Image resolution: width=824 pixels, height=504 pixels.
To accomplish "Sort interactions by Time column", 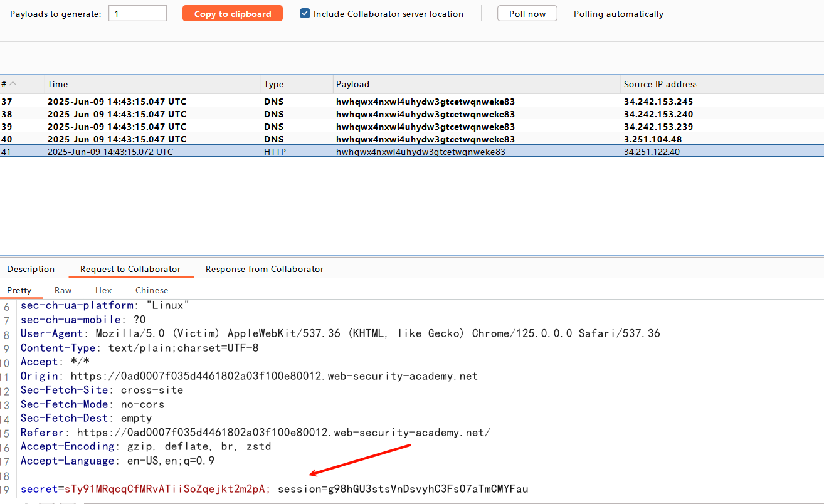I will tap(152, 84).
